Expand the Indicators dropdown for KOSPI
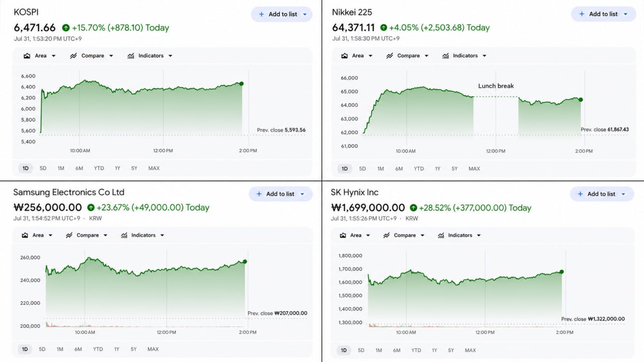The image size is (644, 362). tap(150, 56)
